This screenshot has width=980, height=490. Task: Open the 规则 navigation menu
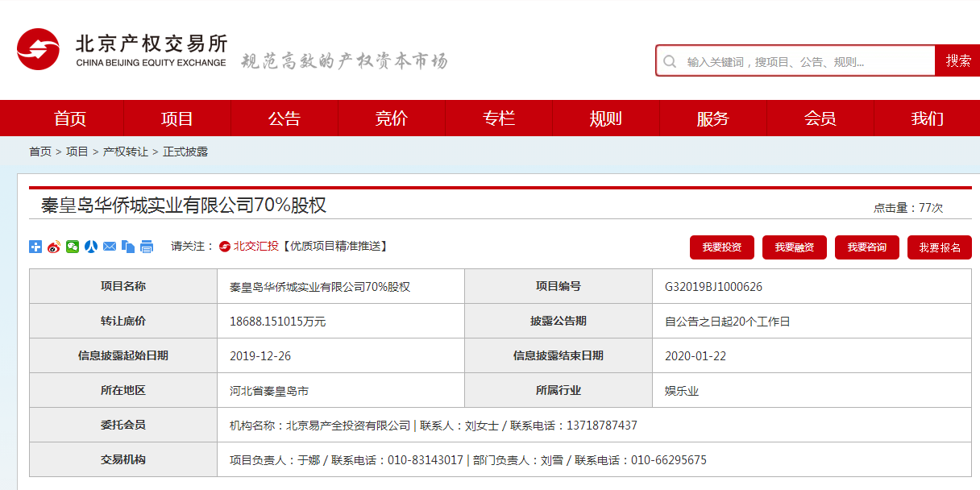click(x=606, y=118)
